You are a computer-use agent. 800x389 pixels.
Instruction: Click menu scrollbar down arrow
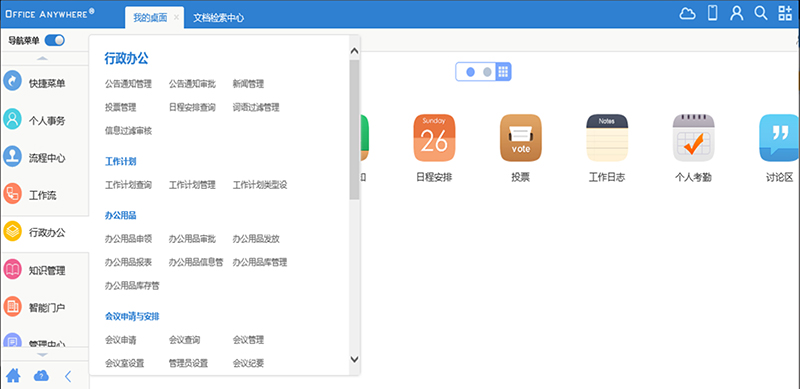[x=355, y=359]
